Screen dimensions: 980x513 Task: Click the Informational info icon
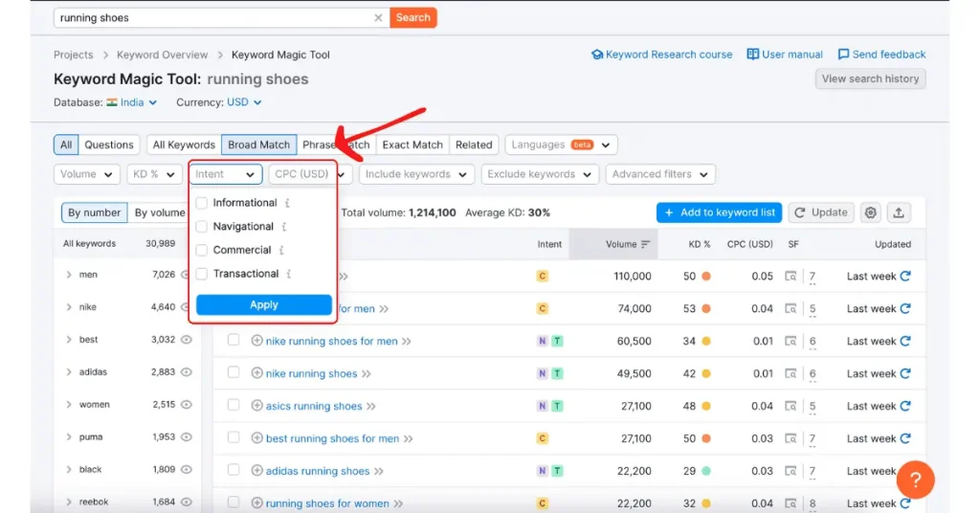287,203
